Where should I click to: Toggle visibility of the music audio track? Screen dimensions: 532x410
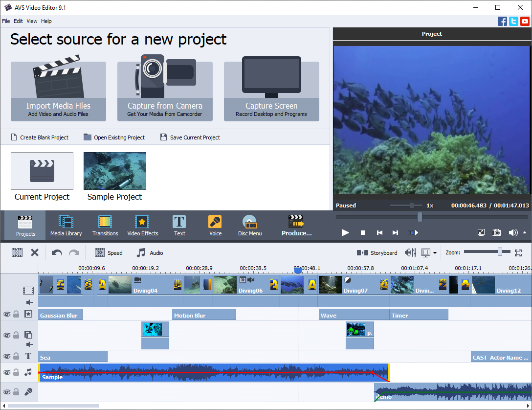click(6, 373)
